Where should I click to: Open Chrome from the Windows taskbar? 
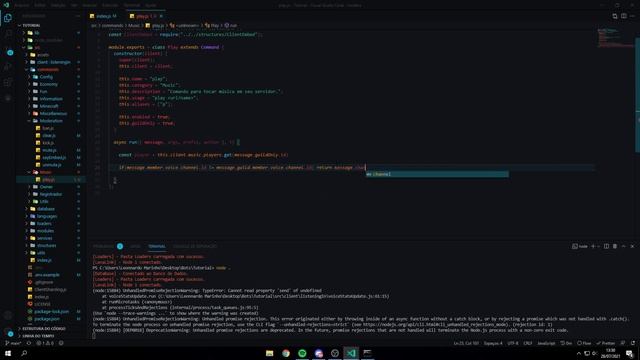pos(286,353)
